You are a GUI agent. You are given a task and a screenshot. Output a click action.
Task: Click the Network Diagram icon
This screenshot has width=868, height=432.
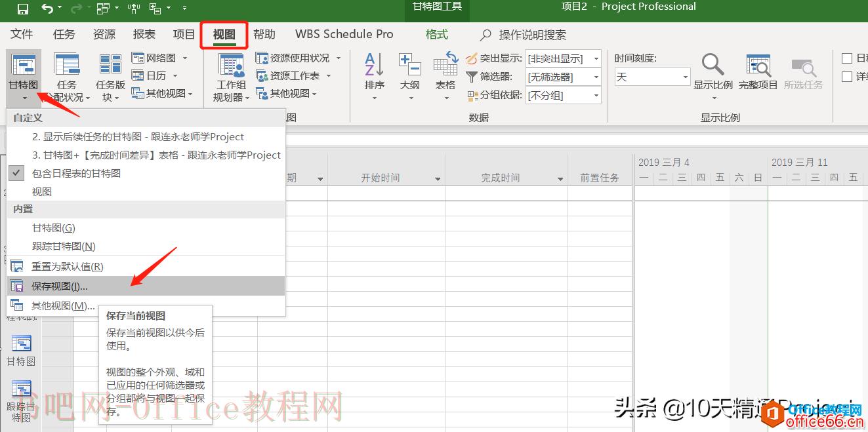[138, 58]
